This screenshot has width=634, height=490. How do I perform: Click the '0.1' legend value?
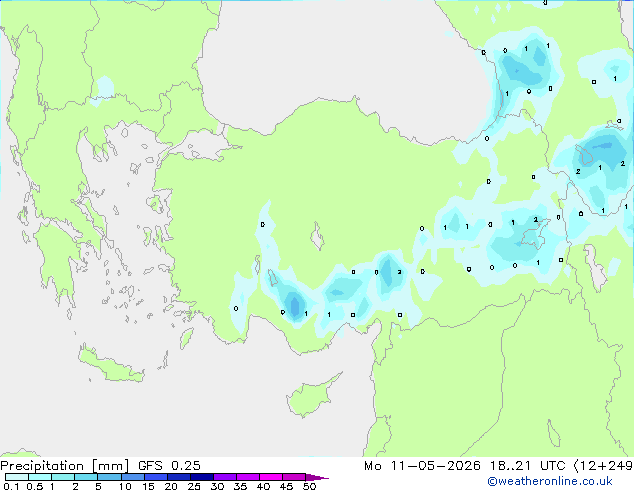[x=11, y=486]
